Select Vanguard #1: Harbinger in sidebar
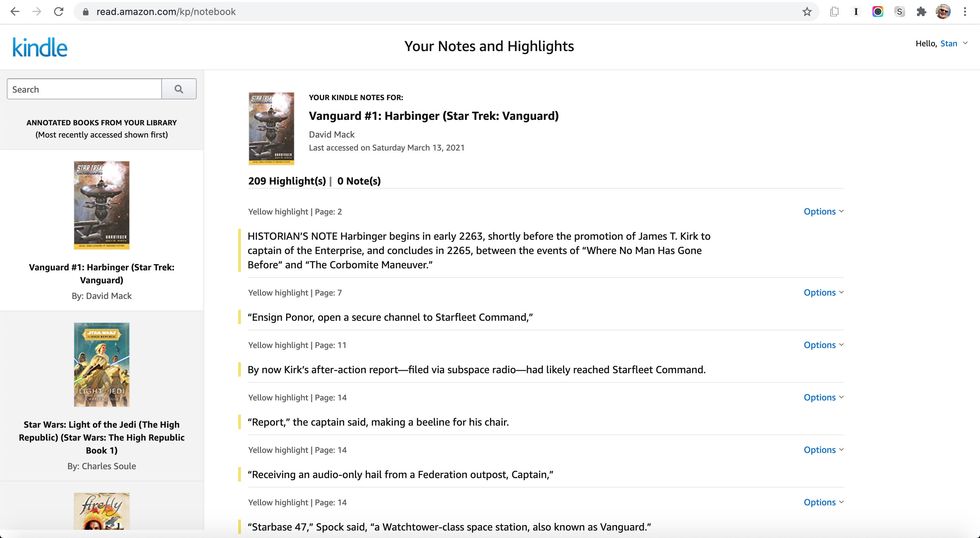 pos(102,273)
